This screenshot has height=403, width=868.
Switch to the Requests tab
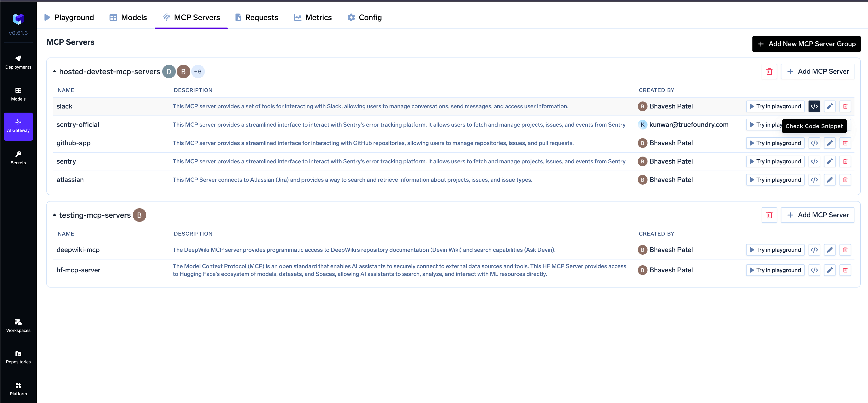[257, 17]
